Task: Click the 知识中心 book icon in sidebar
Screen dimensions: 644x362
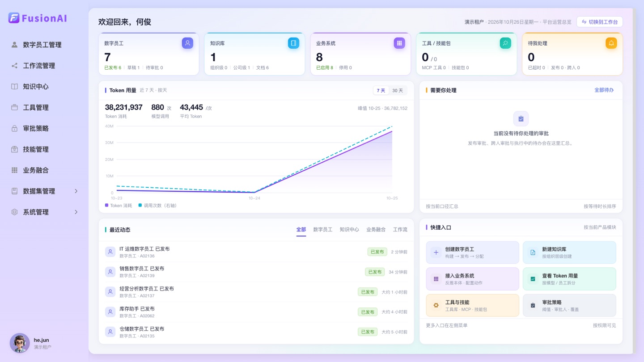Action: (14, 87)
